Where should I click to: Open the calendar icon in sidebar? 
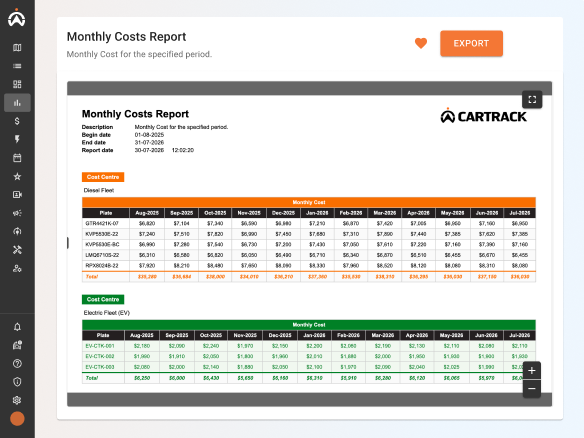coord(17,158)
